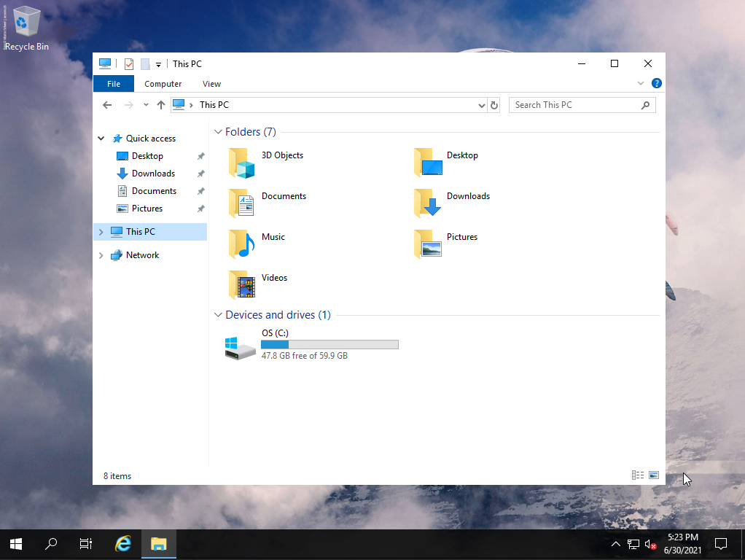Select Downloads in Quick access

(153, 174)
